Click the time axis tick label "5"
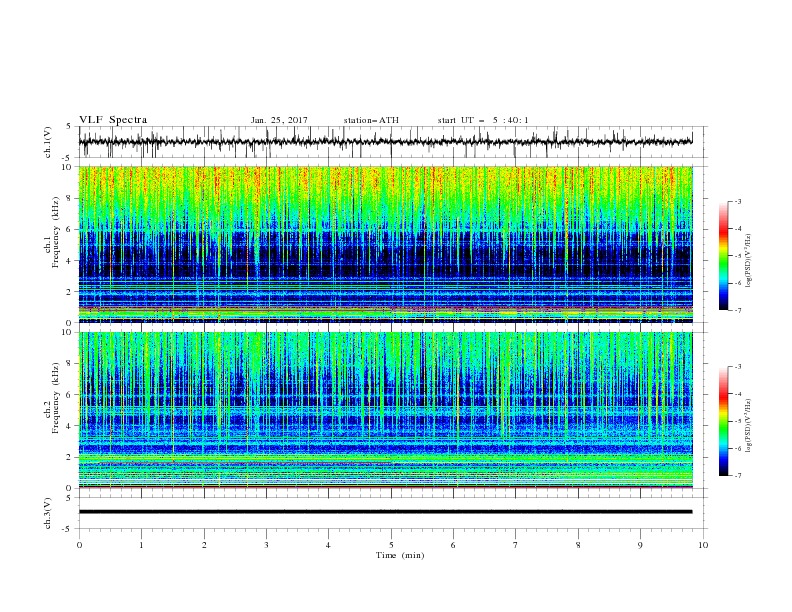The width and height of the screenshot is (792, 612). point(391,545)
